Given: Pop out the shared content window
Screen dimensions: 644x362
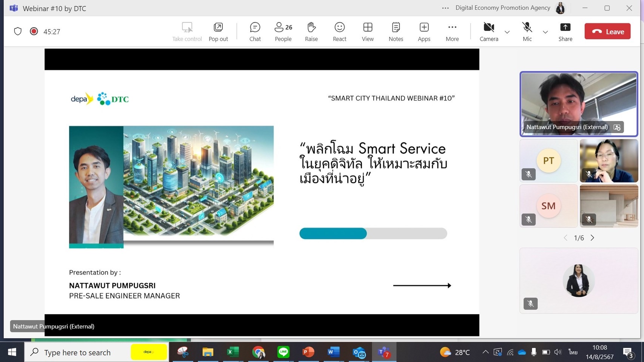Looking at the screenshot, I should pos(218,32).
